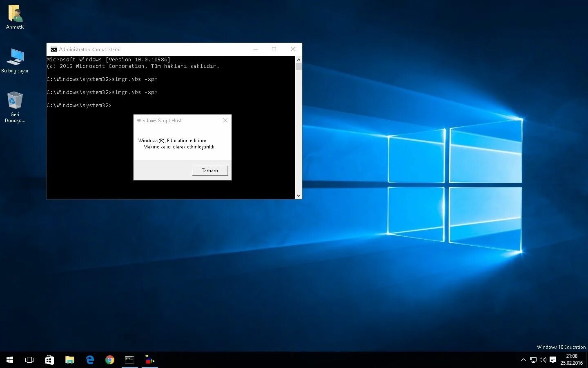The width and height of the screenshot is (588, 368).
Task: Open the AhmetK user folder icon
Action: [x=15, y=17]
